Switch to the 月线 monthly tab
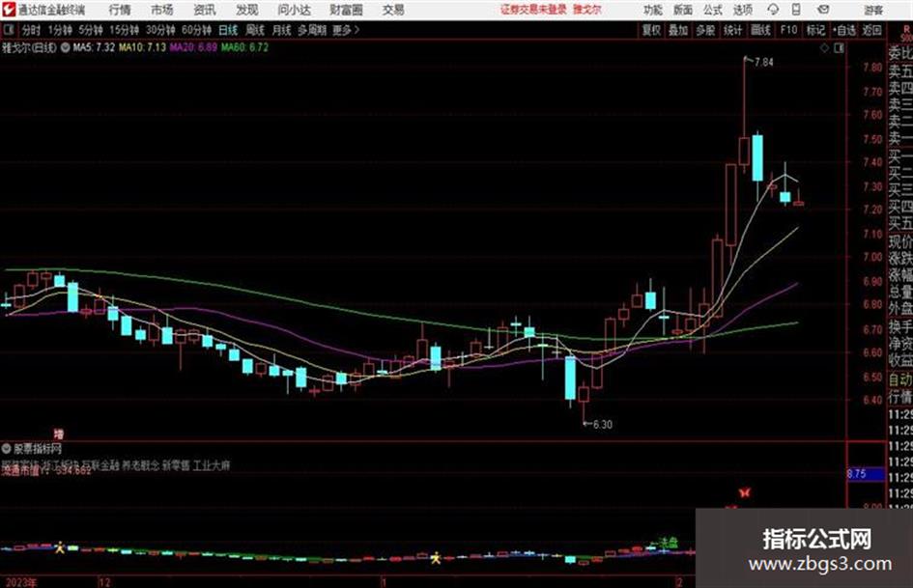 pyautogui.click(x=281, y=30)
